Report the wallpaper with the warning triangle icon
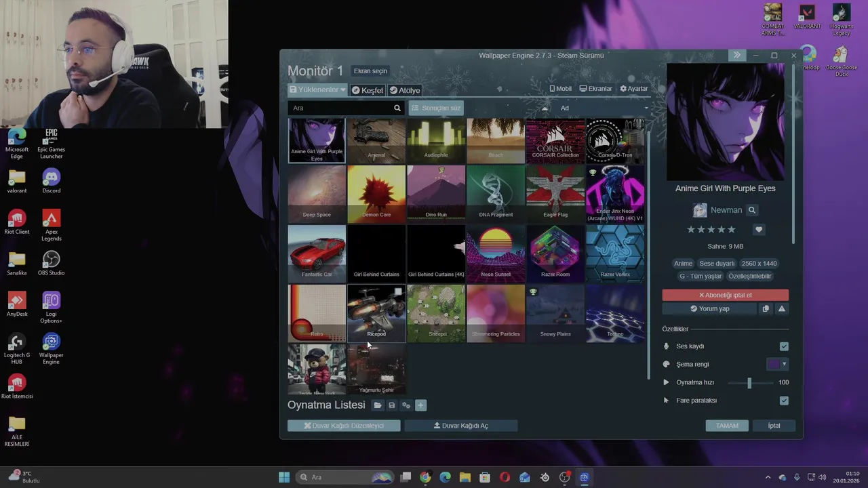 (782, 308)
